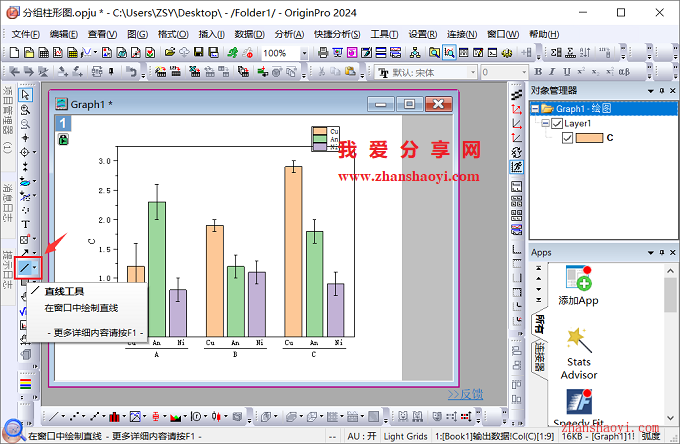
Task: Open Object Manager panel menu arrow
Action: click(651, 91)
